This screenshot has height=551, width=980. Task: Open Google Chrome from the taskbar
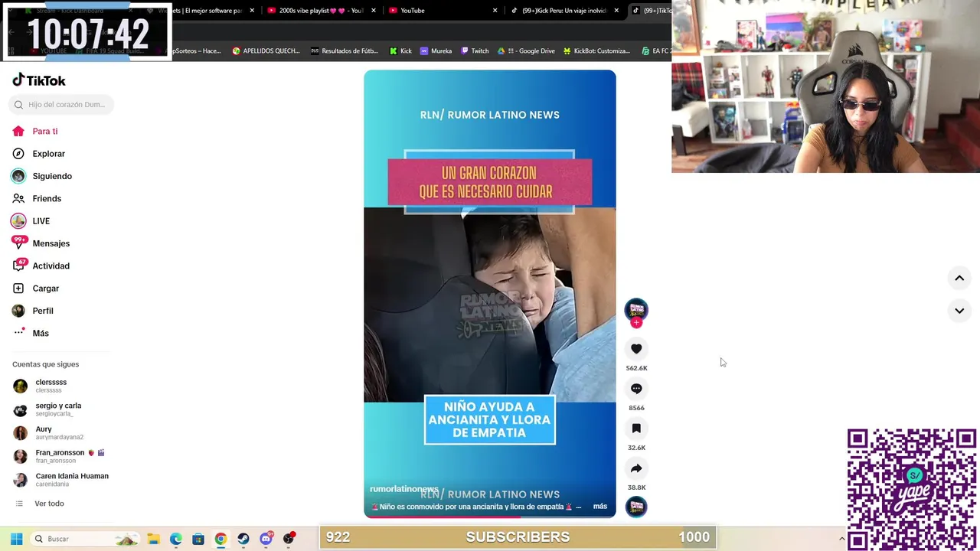[220, 539]
